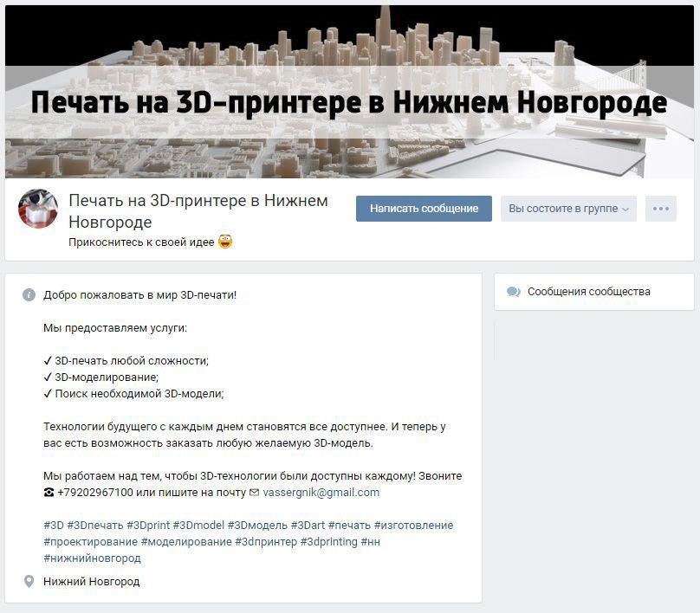Screen dimensions: 700x613
Task: Open hashtag #нн
Action: 371,542
